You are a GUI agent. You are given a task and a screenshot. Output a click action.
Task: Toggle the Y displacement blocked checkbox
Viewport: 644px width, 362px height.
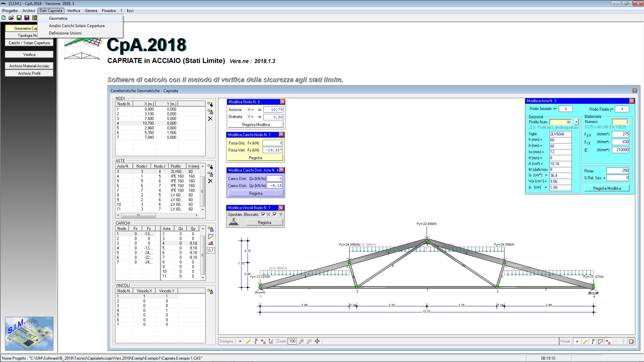click(x=275, y=215)
